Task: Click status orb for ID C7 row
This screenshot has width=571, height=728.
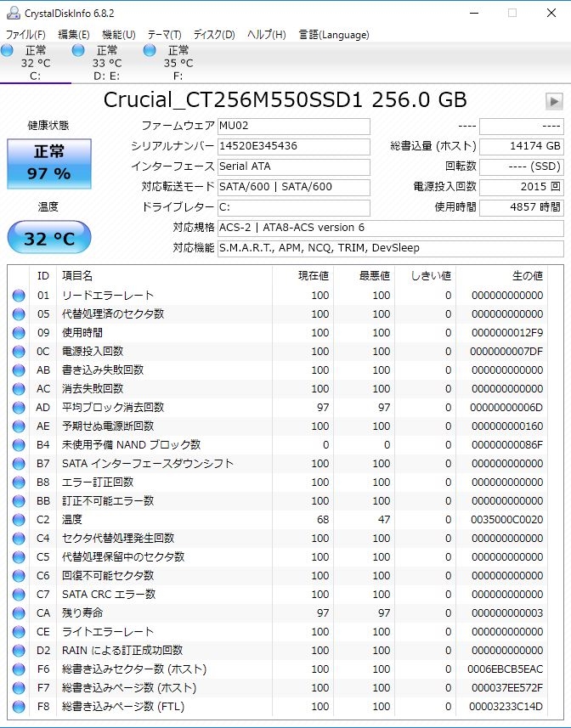Action: click(19, 595)
